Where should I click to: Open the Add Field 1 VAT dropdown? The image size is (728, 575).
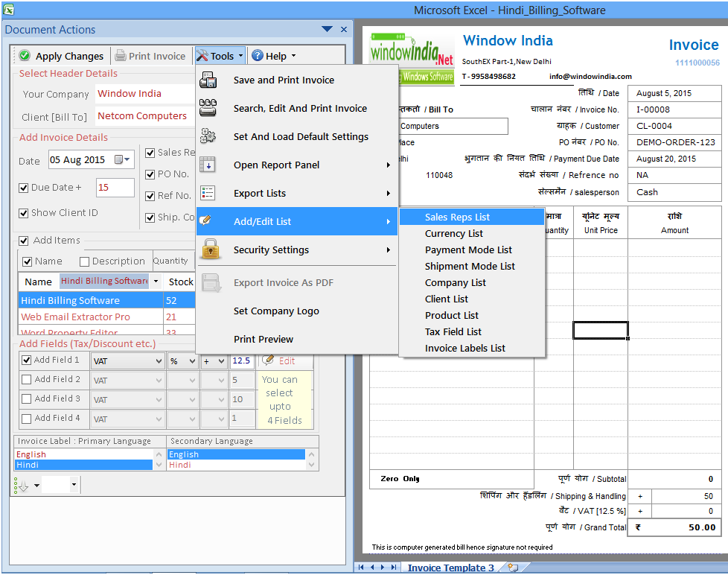(x=159, y=361)
